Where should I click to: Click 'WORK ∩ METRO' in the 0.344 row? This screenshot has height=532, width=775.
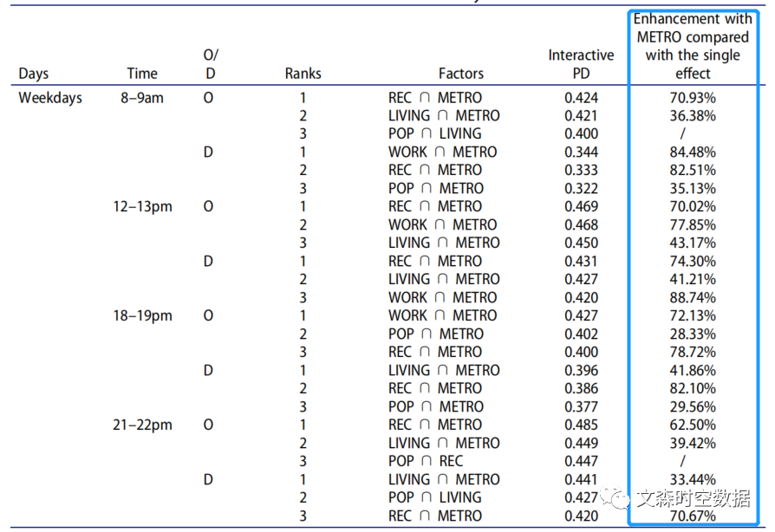[x=442, y=152]
